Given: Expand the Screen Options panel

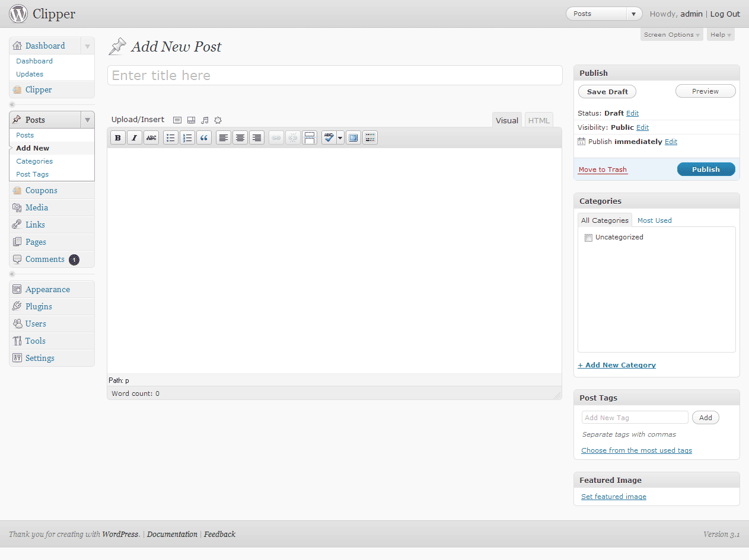Looking at the screenshot, I should pyautogui.click(x=671, y=35).
